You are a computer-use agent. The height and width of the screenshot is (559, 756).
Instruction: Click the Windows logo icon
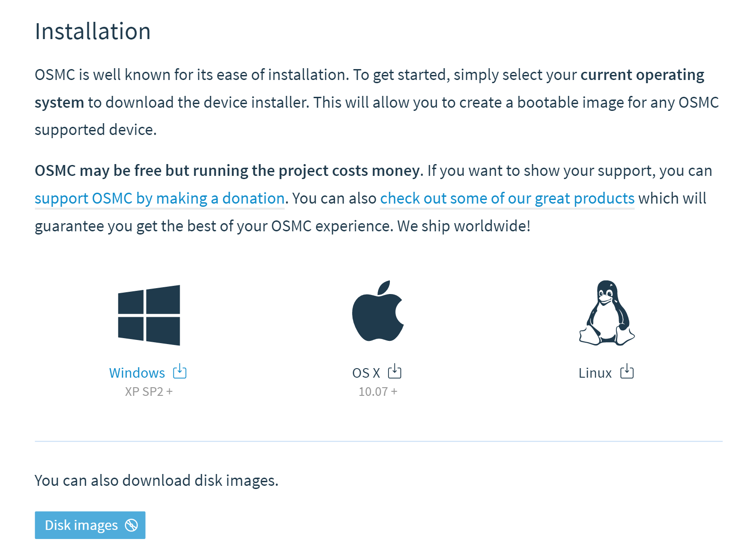pos(149,315)
